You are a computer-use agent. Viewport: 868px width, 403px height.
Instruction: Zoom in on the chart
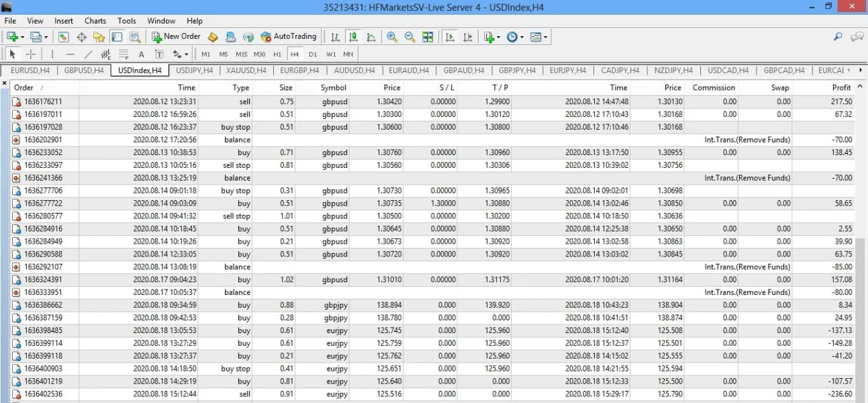point(391,37)
